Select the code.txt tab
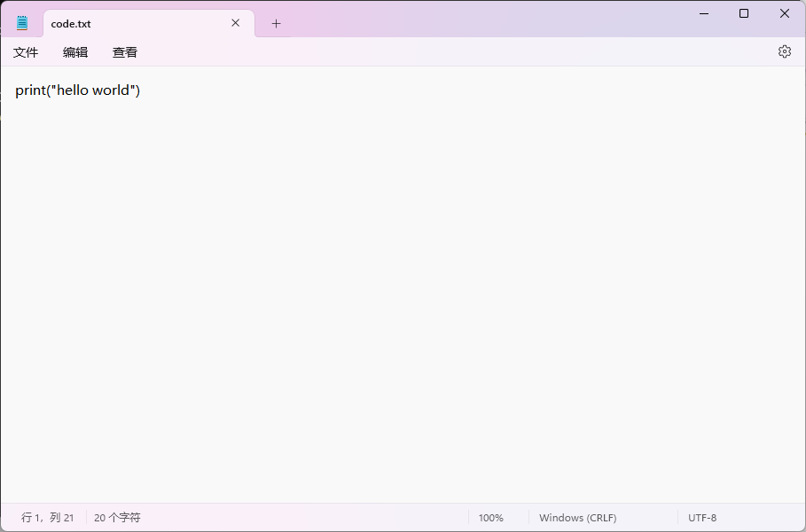This screenshot has width=806, height=532. point(133,24)
